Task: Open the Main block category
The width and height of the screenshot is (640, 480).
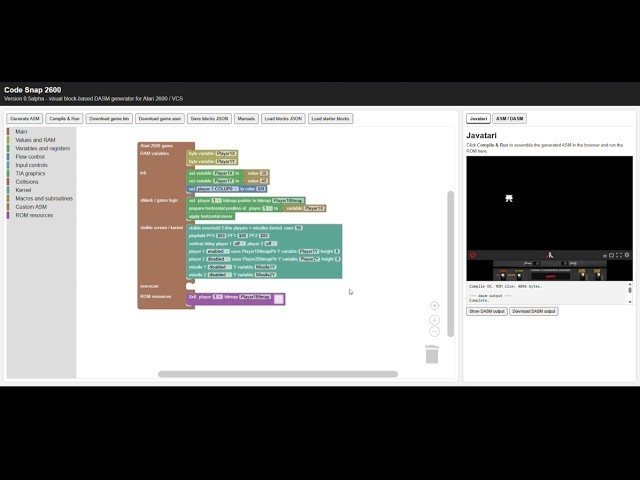Action: [x=21, y=131]
